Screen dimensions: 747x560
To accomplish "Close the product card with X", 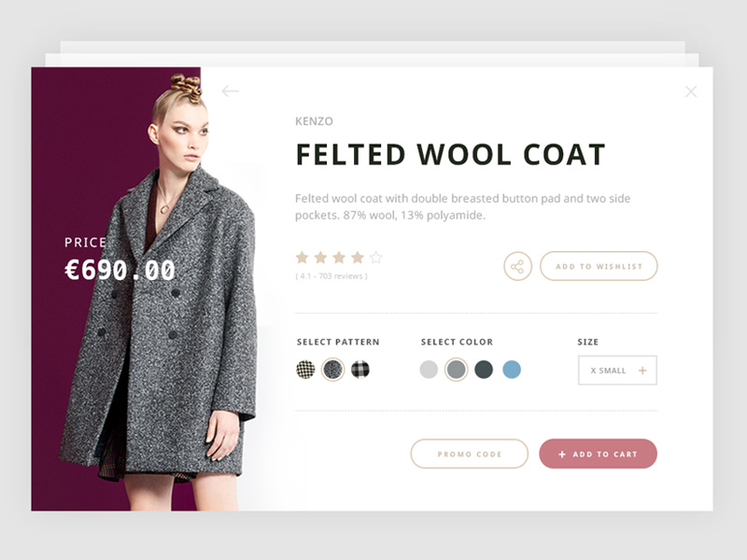I will (691, 91).
